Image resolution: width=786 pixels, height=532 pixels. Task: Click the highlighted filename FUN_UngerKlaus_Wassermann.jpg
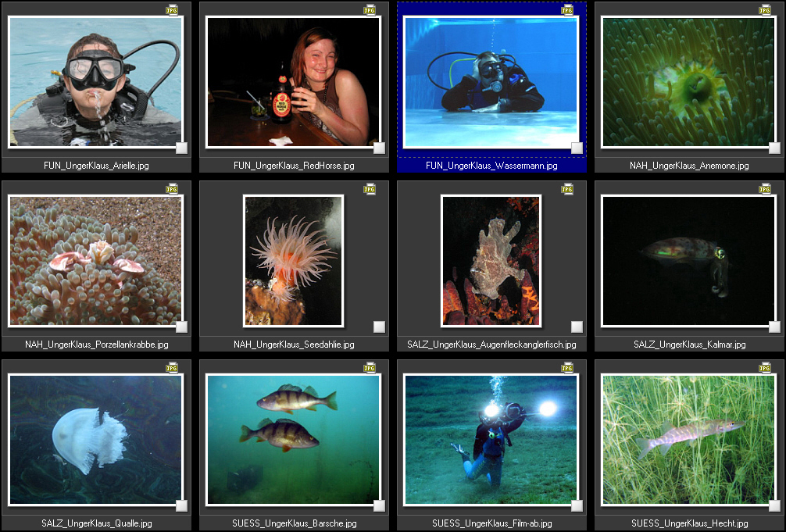tap(491, 166)
